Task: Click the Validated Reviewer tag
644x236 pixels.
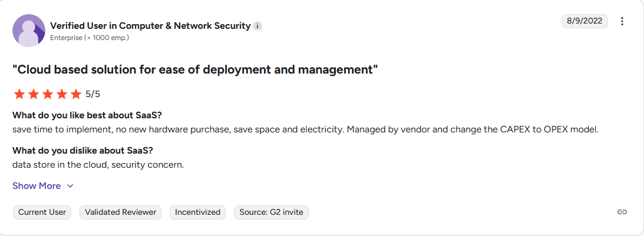Action: pyautogui.click(x=121, y=212)
